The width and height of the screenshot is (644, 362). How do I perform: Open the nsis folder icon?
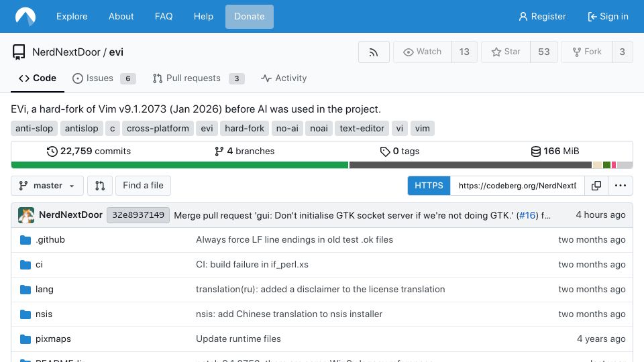(x=25, y=314)
